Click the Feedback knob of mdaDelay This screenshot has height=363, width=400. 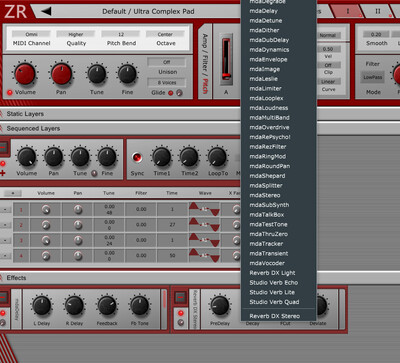coord(107,306)
